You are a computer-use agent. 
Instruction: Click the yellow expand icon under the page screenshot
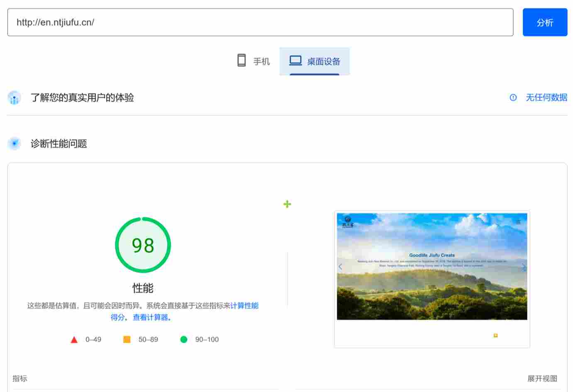pyautogui.click(x=495, y=335)
